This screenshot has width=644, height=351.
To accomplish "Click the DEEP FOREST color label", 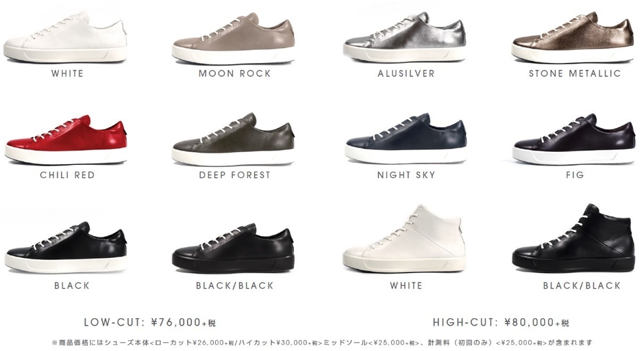I will click(235, 175).
